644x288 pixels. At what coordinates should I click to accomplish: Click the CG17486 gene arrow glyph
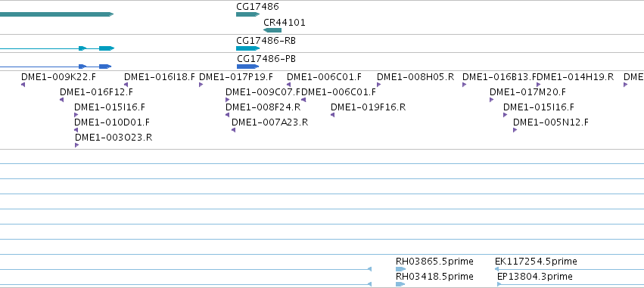point(247,14)
